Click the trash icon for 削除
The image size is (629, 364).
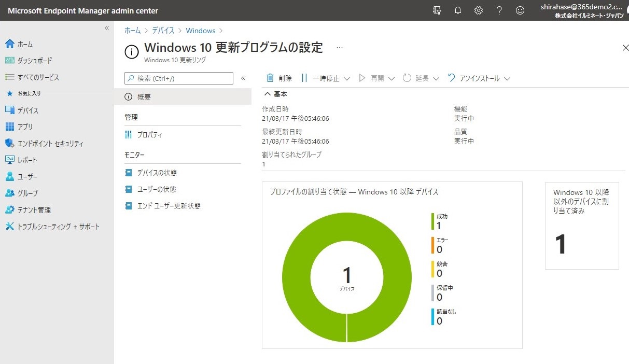(270, 78)
